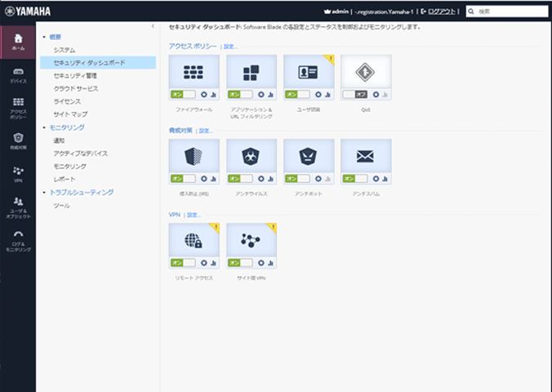The image size is (552, 392).
Task: Click the アンチウイルス blade icon
Action: point(251,155)
